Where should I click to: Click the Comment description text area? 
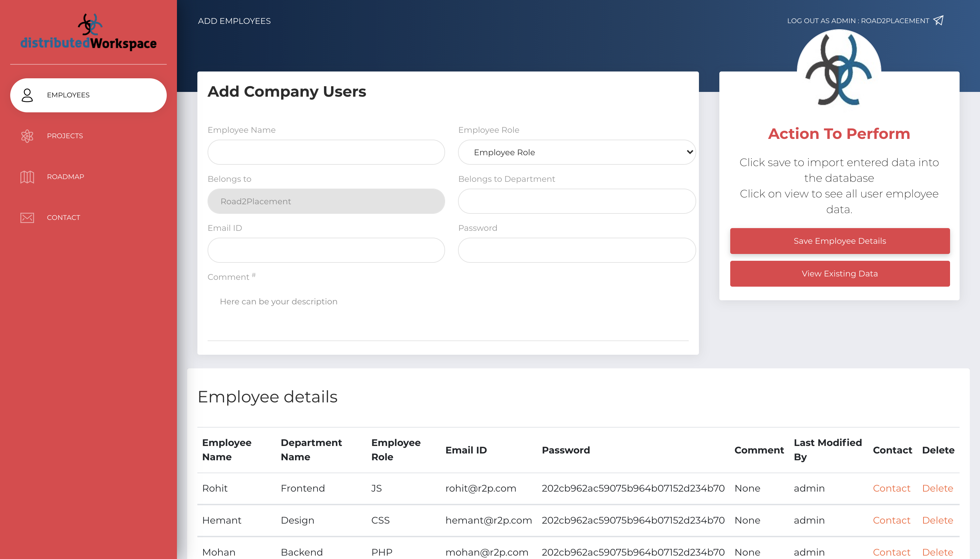[447, 313]
